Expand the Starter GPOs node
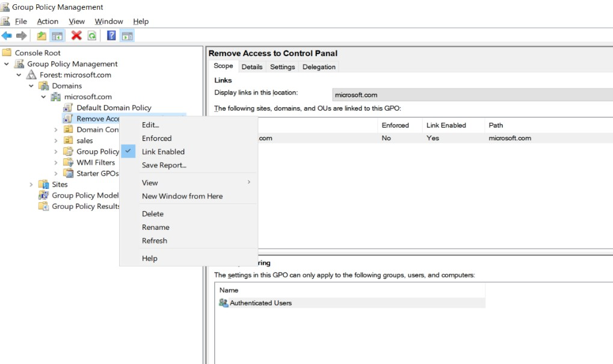 tap(55, 173)
